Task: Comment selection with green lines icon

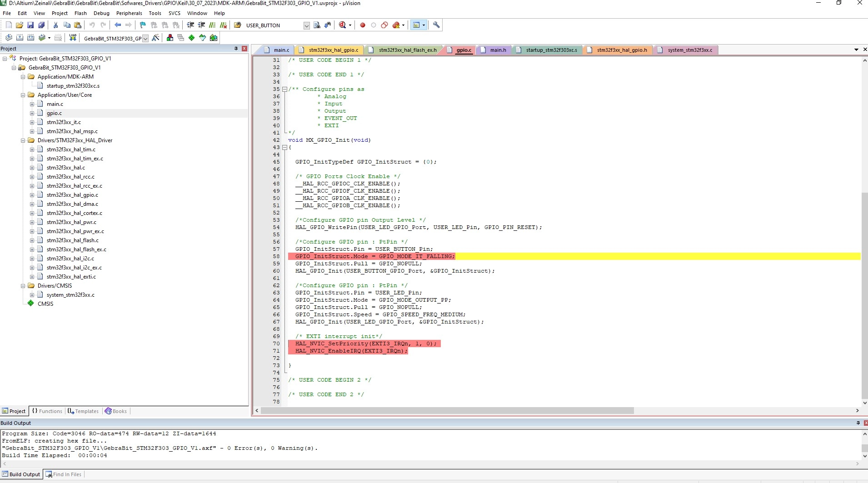Action: click(212, 25)
